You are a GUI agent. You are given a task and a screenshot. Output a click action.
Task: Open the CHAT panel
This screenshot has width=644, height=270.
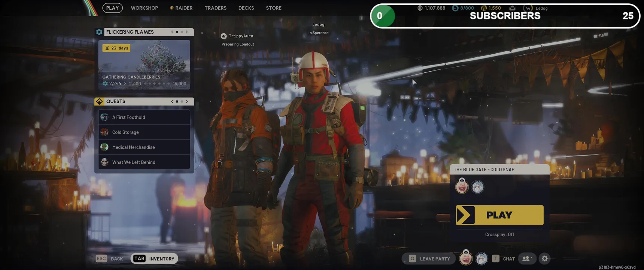[509, 259]
